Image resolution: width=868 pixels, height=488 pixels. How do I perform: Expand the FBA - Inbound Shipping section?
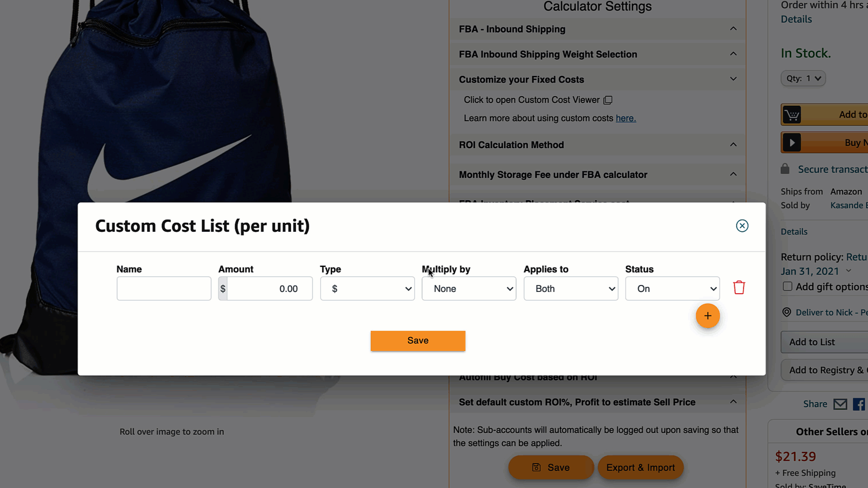(x=733, y=29)
